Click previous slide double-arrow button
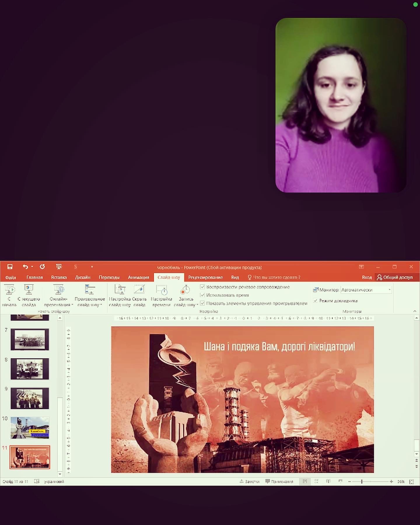This screenshot has height=525, width=420. pyautogui.click(x=416, y=461)
